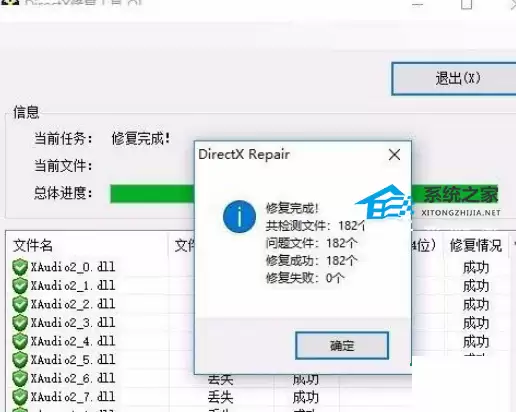Click the 退出(X) button

[455, 79]
